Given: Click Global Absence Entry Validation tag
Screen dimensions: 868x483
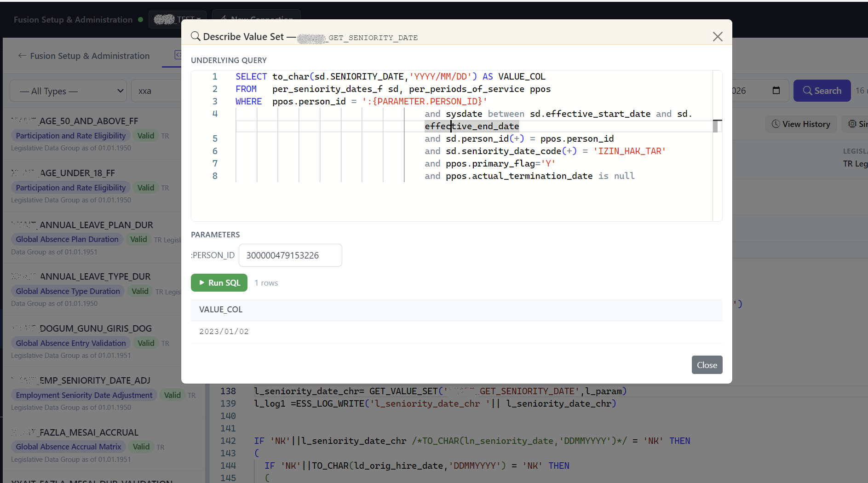Looking at the screenshot, I should (x=71, y=343).
